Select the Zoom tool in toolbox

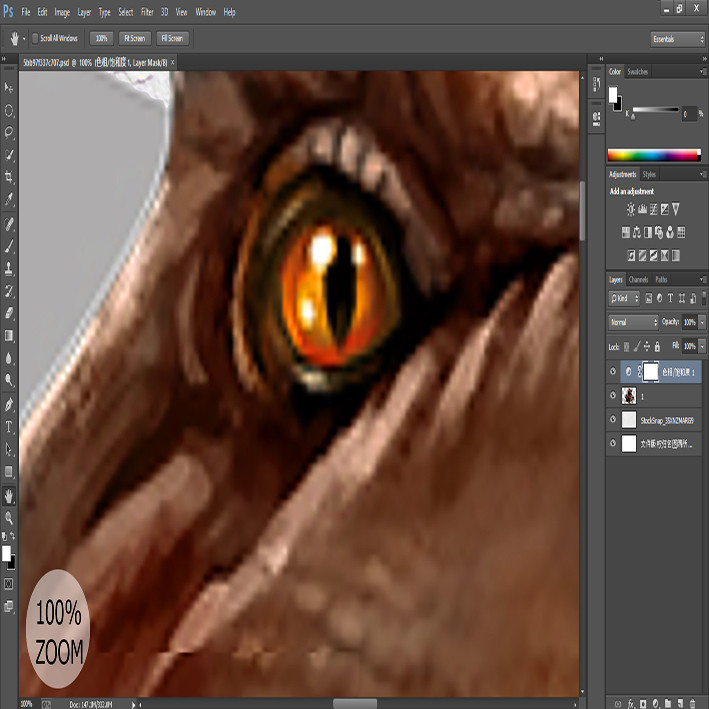9,518
